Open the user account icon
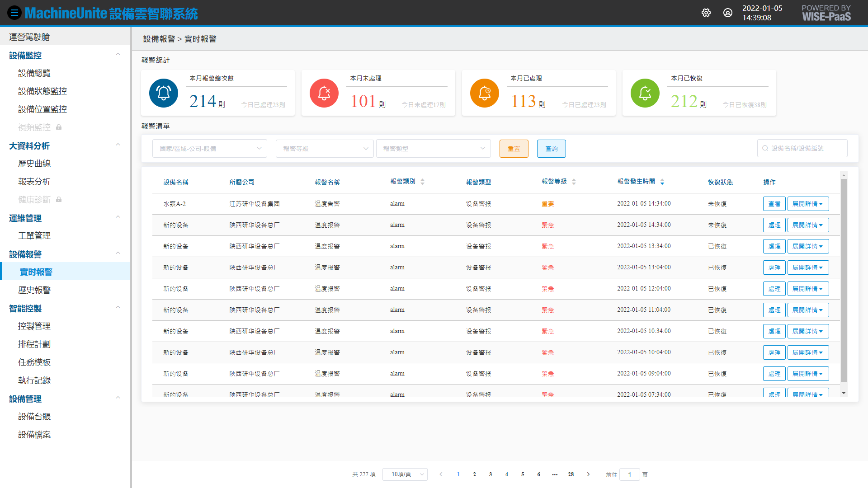The image size is (868, 488). click(728, 13)
